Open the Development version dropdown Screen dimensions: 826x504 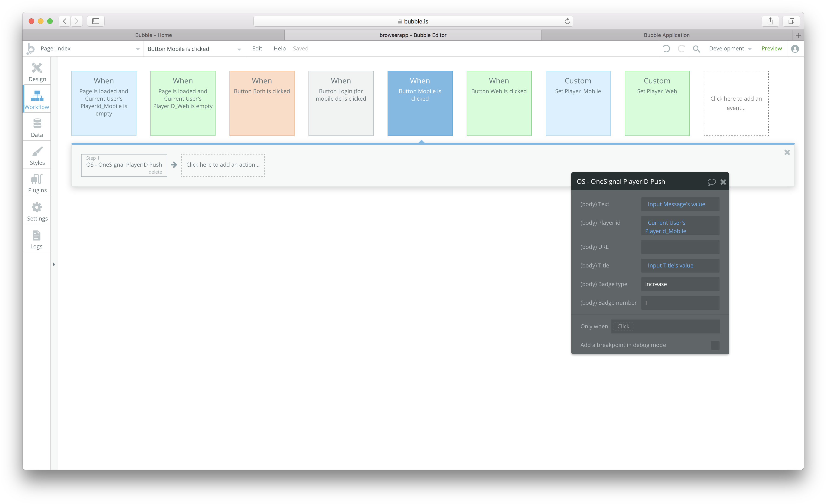pos(730,49)
